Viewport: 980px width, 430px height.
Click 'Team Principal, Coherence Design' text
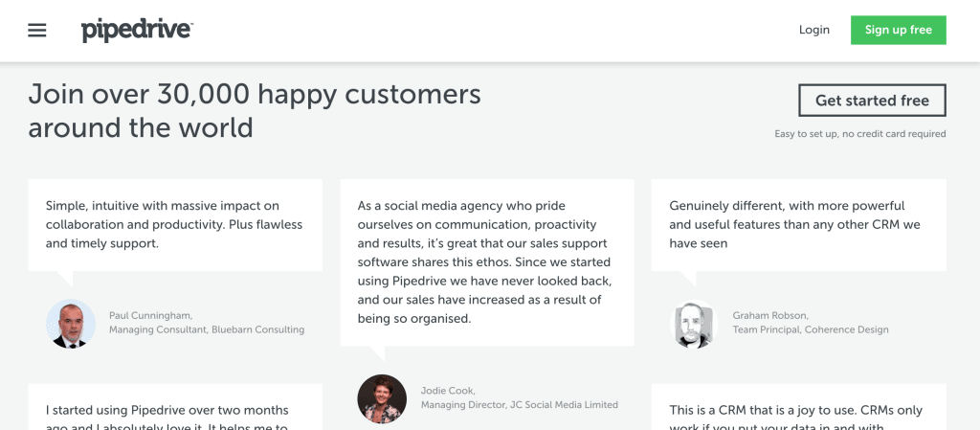pyautogui.click(x=811, y=330)
